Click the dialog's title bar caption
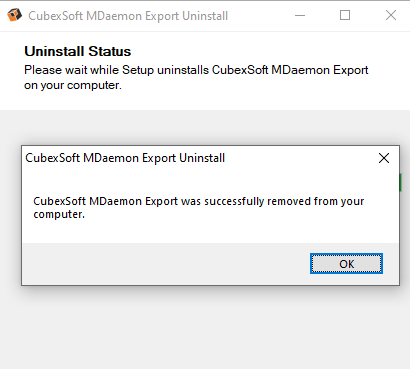410x369 pixels. tap(125, 158)
